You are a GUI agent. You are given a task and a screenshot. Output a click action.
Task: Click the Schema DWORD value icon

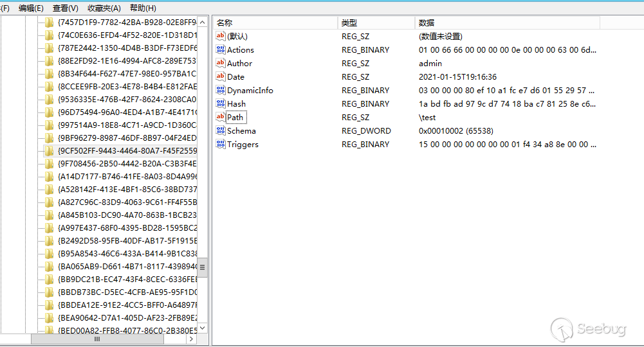coord(221,131)
